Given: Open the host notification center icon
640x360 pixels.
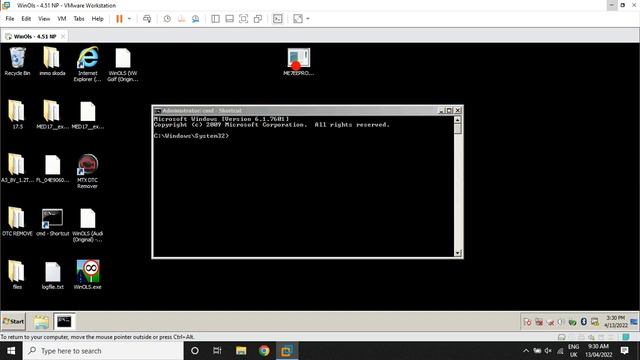Looking at the screenshot, I should pyautogui.click(x=624, y=351).
